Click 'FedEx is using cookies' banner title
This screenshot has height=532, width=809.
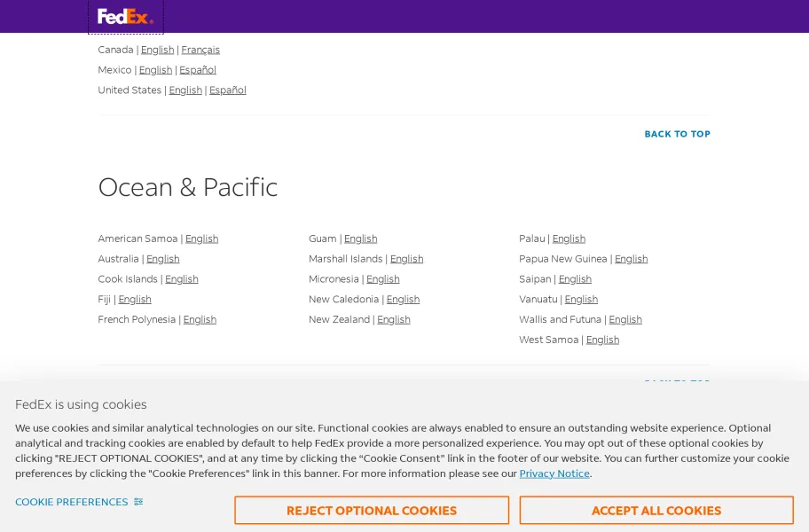click(81, 404)
